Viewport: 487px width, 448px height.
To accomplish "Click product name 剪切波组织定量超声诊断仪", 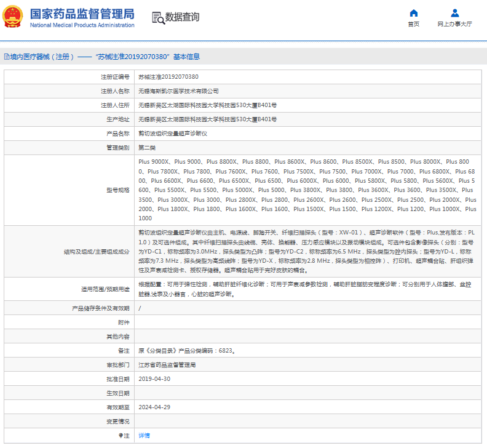I will tap(173, 134).
